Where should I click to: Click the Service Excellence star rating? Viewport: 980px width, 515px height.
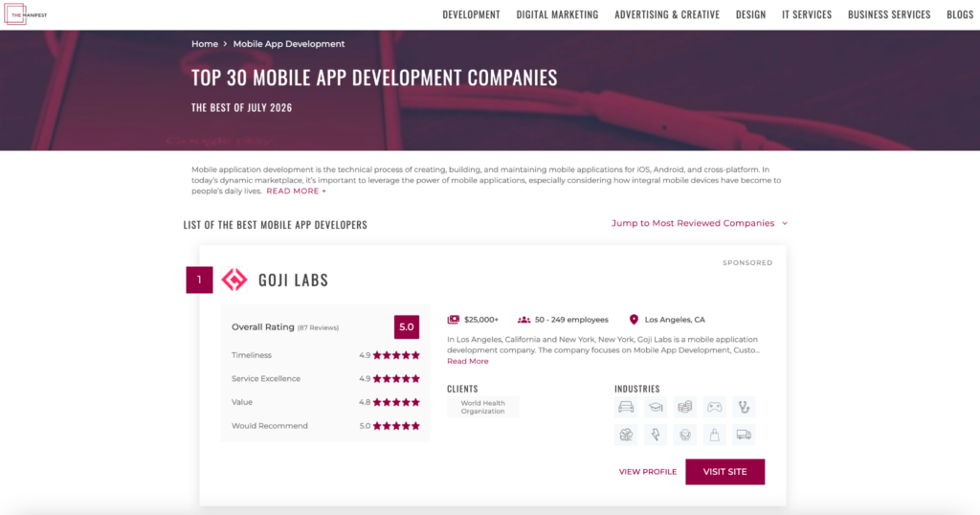click(x=396, y=379)
